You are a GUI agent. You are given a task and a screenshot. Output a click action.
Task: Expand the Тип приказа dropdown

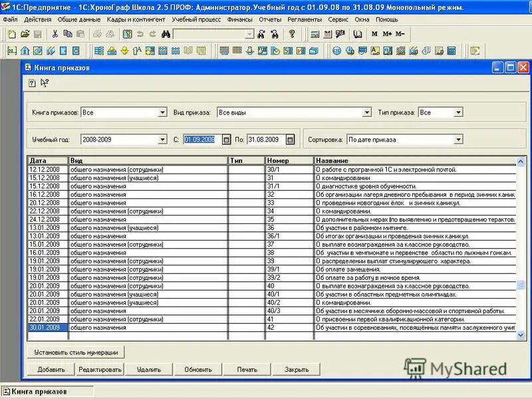[x=458, y=112]
